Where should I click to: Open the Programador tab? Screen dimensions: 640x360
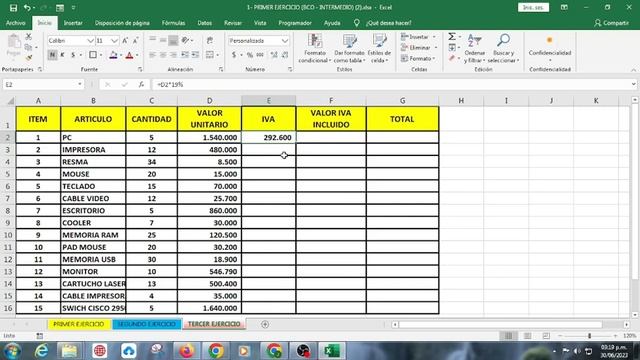tap(295, 23)
